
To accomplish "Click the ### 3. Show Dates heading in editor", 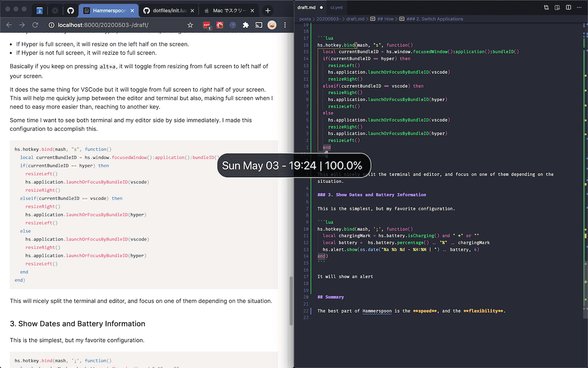I will 372,195.
